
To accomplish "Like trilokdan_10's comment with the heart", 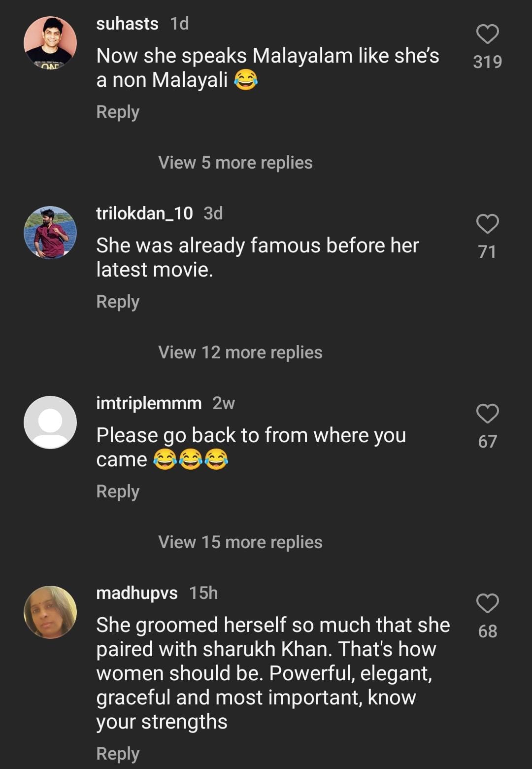I will point(487,224).
